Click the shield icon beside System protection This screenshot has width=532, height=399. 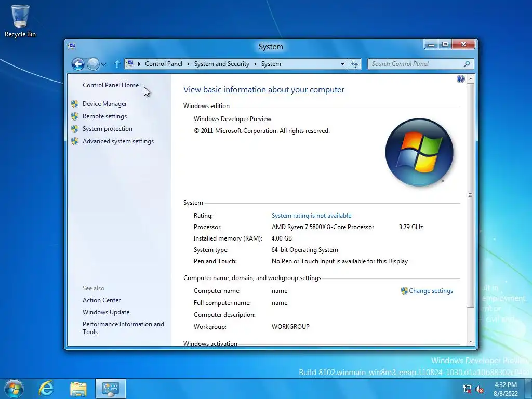[75, 129]
